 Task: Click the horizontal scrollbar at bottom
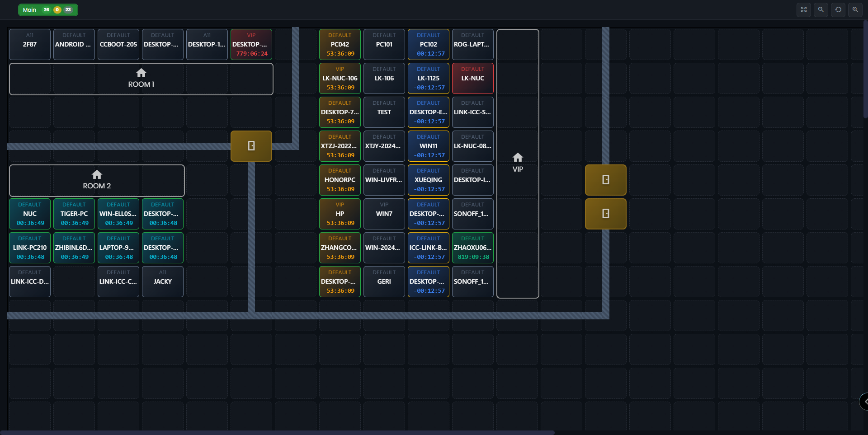tap(277, 432)
